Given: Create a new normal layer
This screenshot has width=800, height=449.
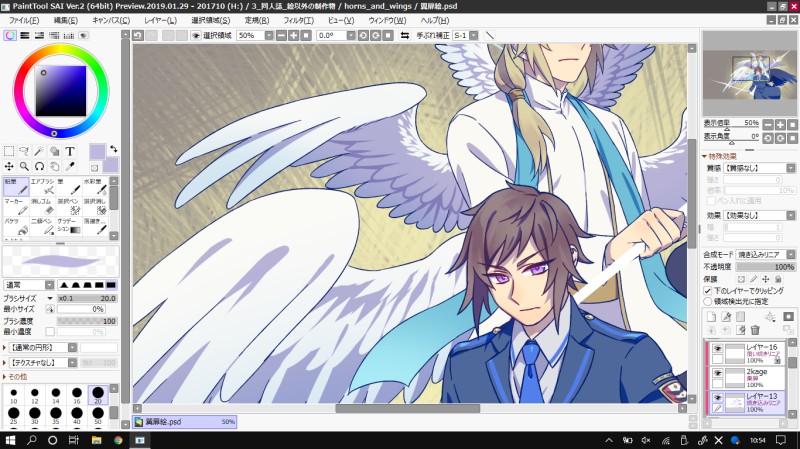Looking at the screenshot, I should 711,317.
